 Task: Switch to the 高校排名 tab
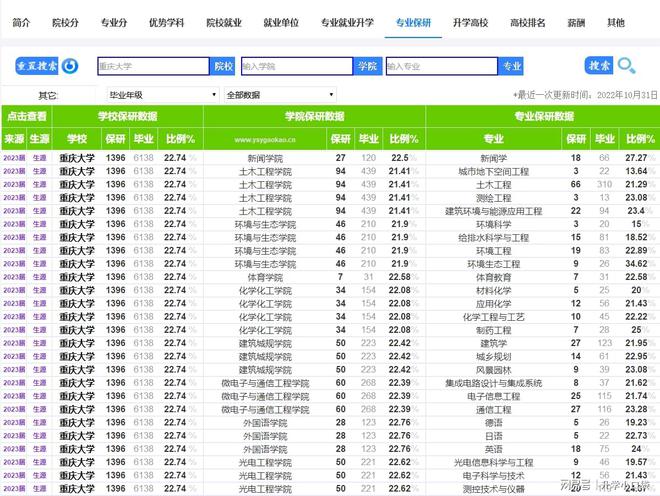click(527, 23)
